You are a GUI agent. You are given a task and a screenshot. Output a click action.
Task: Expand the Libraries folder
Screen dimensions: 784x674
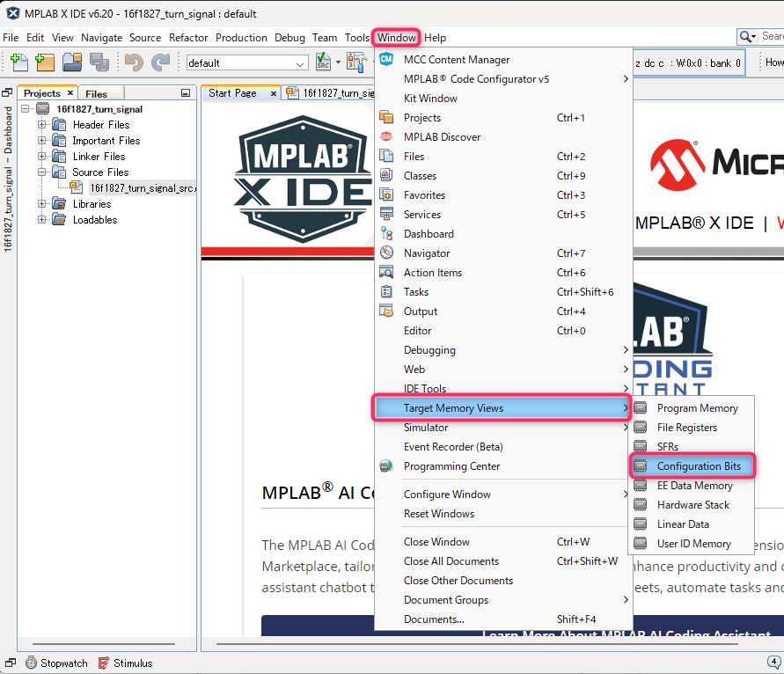pos(42,203)
